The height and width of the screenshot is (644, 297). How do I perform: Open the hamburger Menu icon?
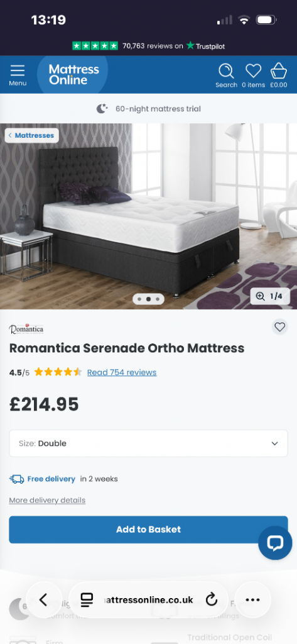click(x=18, y=75)
